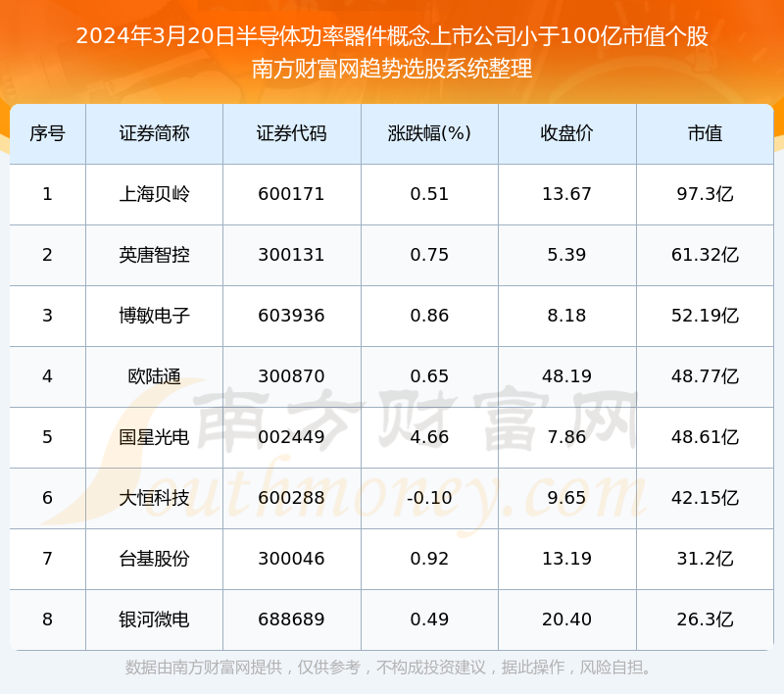Click market value 31.2亿
This screenshot has height=694, width=784.
click(x=705, y=559)
